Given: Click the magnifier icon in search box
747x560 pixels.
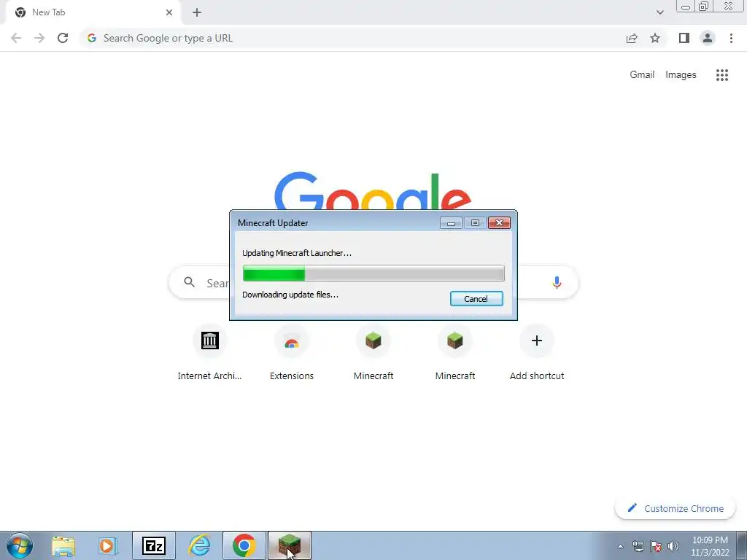Looking at the screenshot, I should click(x=190, y=282).
